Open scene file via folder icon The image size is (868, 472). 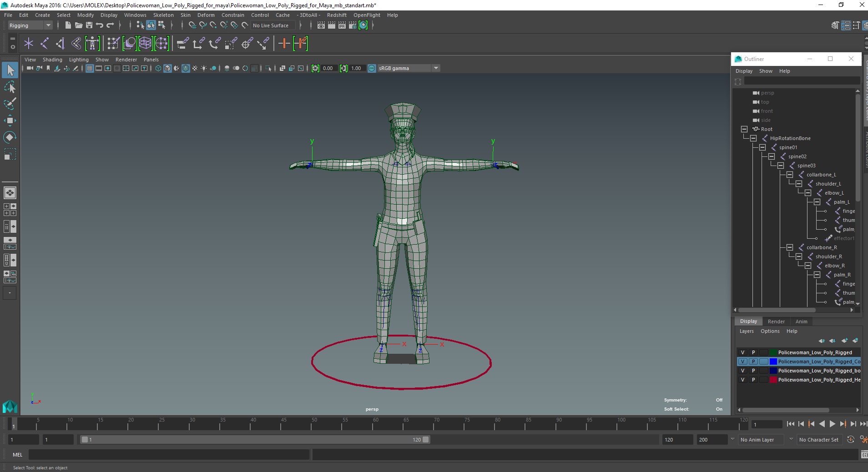point(78,25)
